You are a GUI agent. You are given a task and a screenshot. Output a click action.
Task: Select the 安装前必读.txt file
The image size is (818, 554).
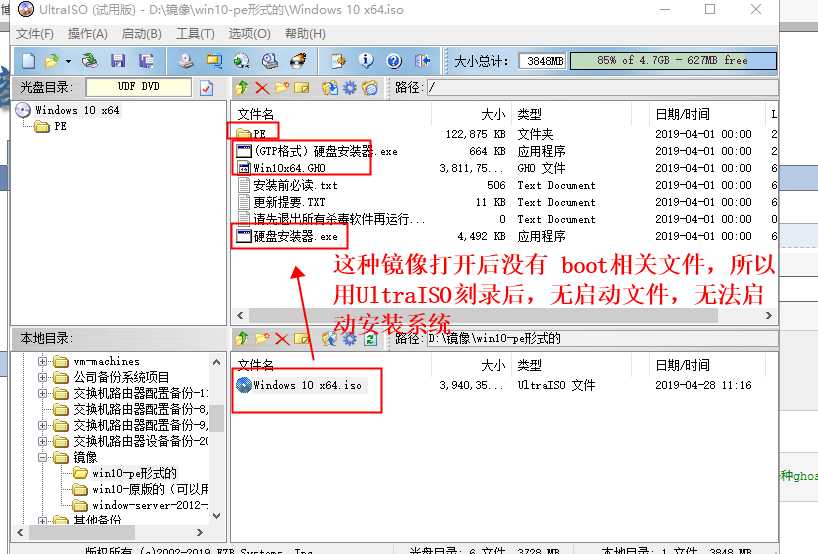295,185
